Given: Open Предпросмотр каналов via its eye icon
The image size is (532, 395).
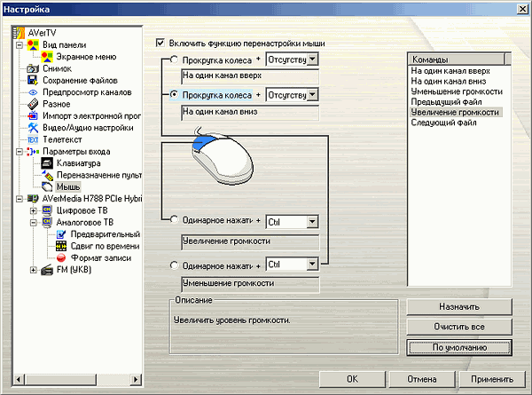Looking at the screenshot, I should point(33,92).
